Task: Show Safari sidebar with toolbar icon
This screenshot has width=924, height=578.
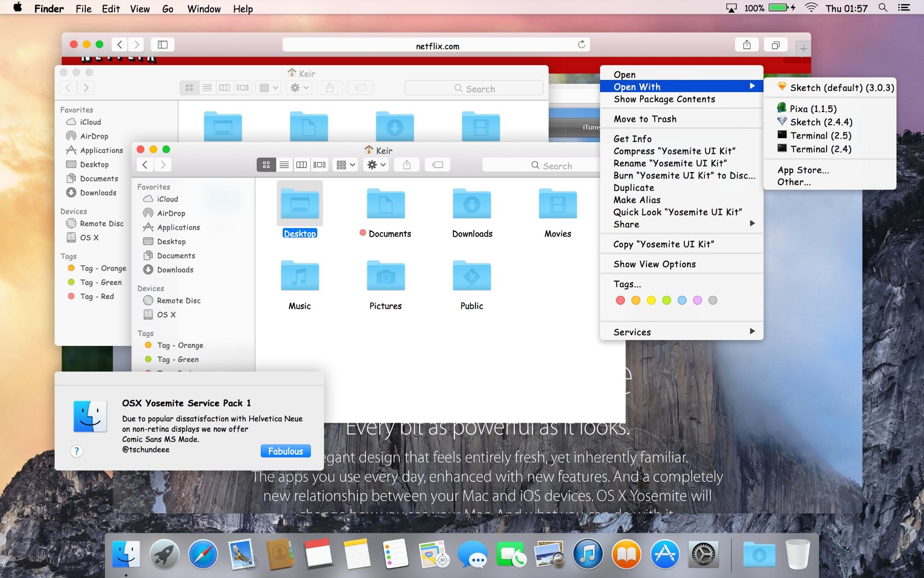Action: pos(162,45)
